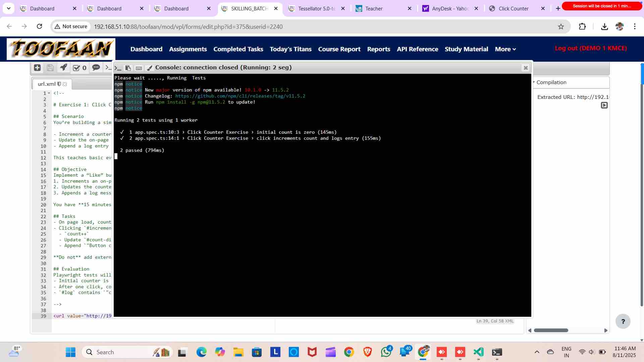Collapse the Compilation section
The image size is (644, 362).
tap(534, 82)
